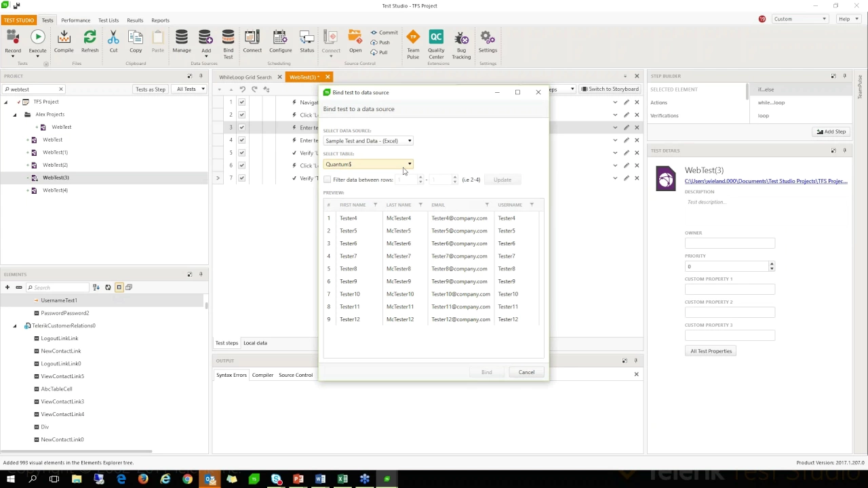Open the Help dropdown menu

tap(847, 19)
